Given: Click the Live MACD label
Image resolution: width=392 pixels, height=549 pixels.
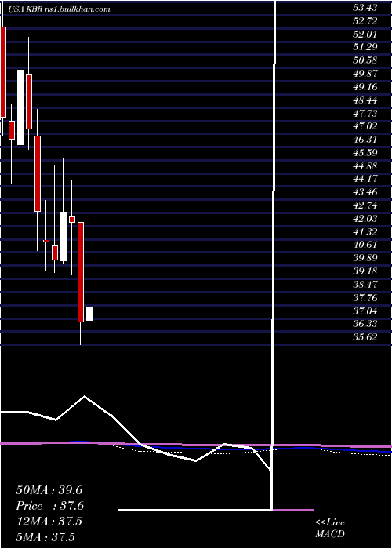Looking at the screenshot, I should (x=330, y=529).
